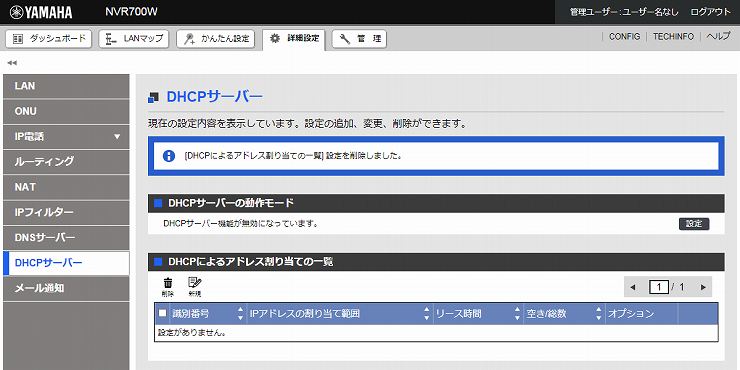This screenshot has height=370, width=740.
Task: Sort by IPアドレスの割り当て範囲 column arrows
Action: pos(427,313)
